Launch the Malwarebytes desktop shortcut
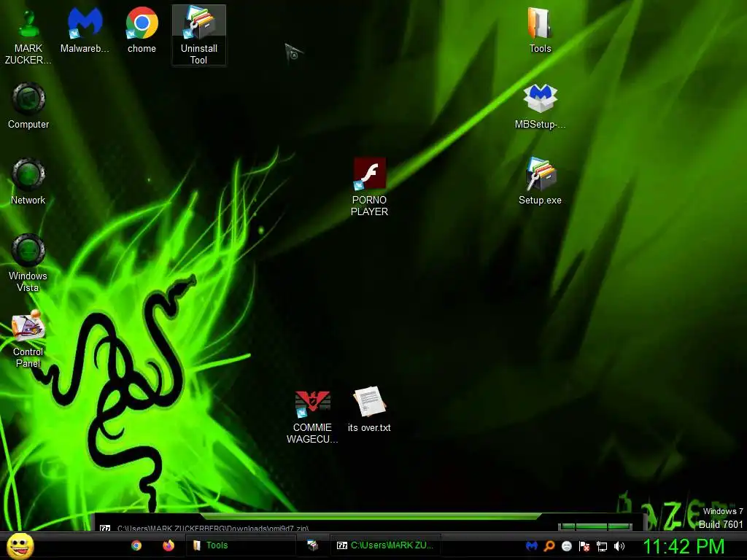The width and height of the screenshot is (747, 560). point(85,30)
